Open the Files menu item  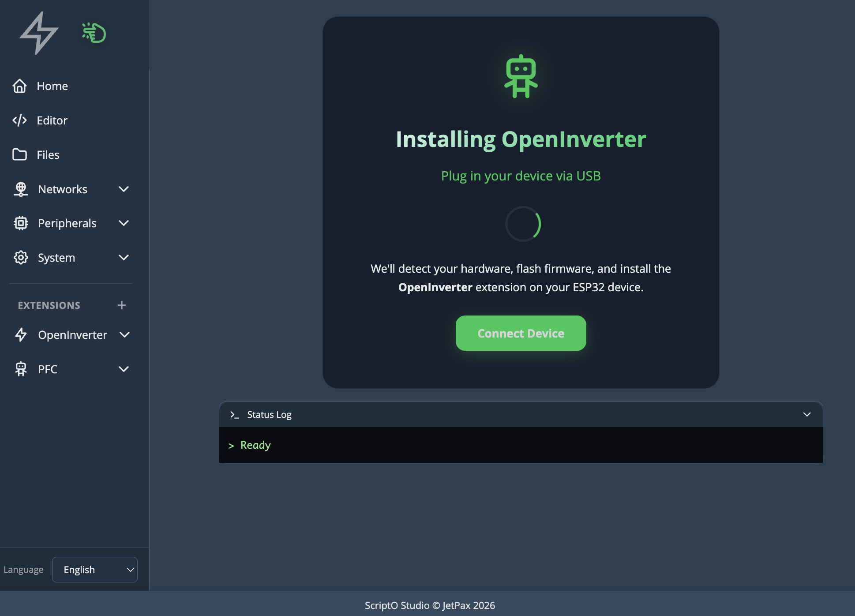pos(48,155)
